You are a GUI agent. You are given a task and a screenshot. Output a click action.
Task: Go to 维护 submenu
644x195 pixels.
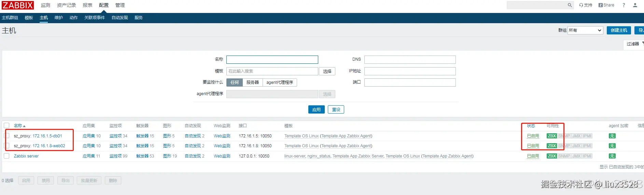[59, 18]
